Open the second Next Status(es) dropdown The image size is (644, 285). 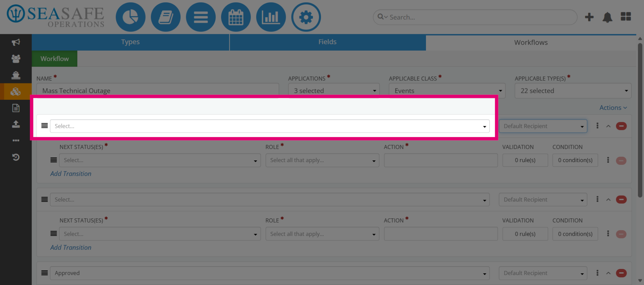[160, 234]
